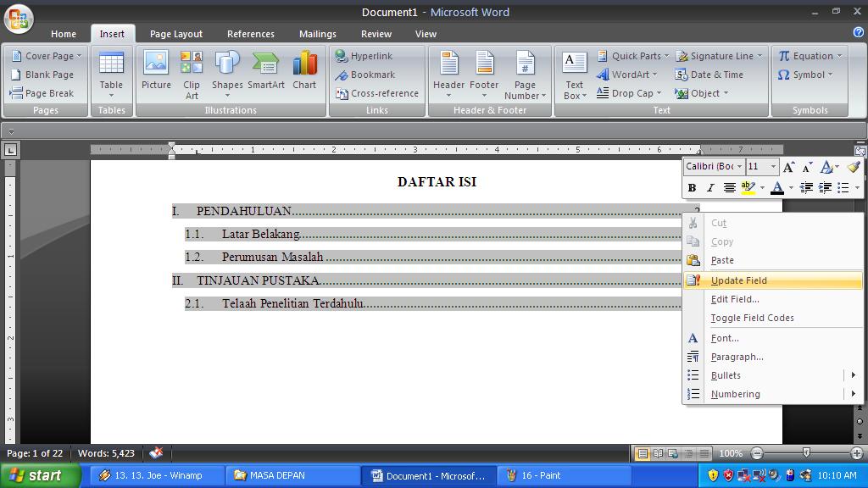The width and height of the screenshot is (868, 488).
Task: Insert a Picture from file
Action: coord(156,70)
